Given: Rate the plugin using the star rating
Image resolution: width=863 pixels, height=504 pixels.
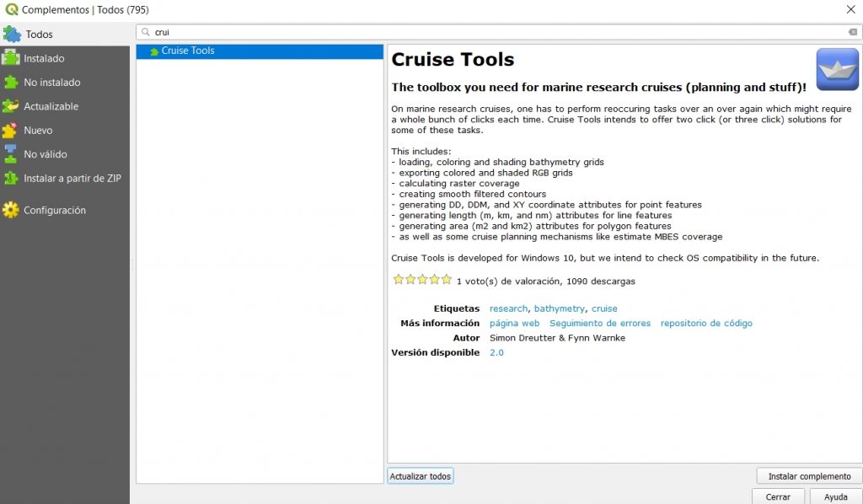Looking at the screenshot, I should point(421,280).
